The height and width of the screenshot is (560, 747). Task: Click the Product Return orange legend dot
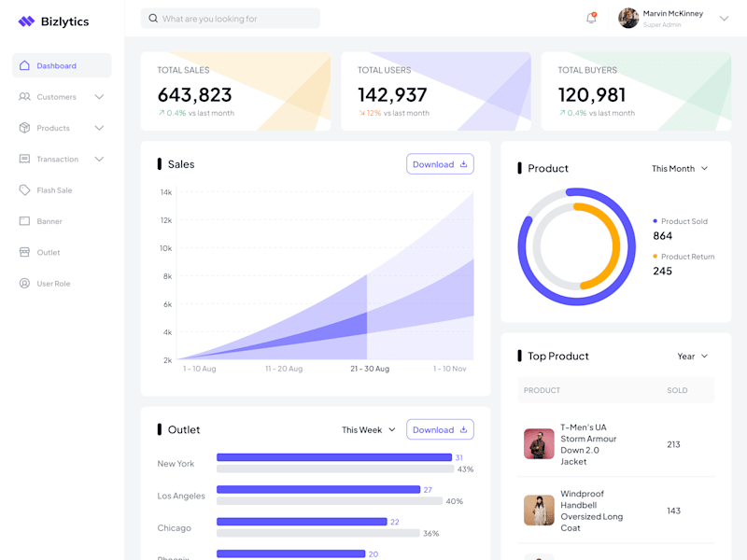[655, 256]
